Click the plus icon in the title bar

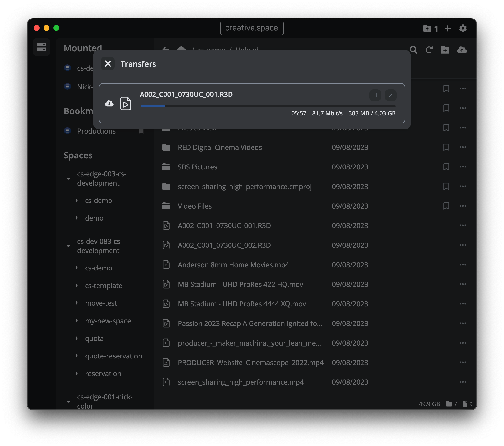tap(448, 28)
